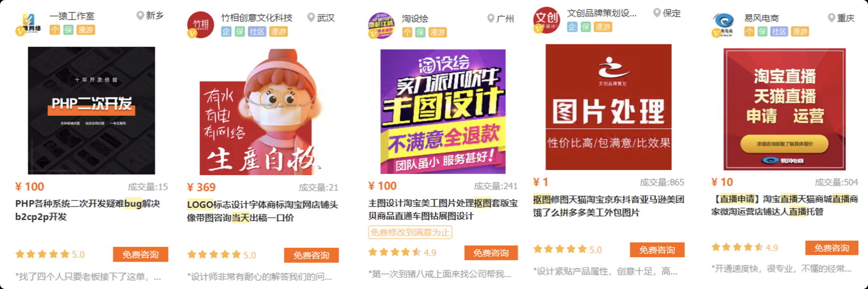Viewport: 868px width, 289px height.
Task: Click 免费咨询 for the 主图设计 service
Action: [491, 253]
